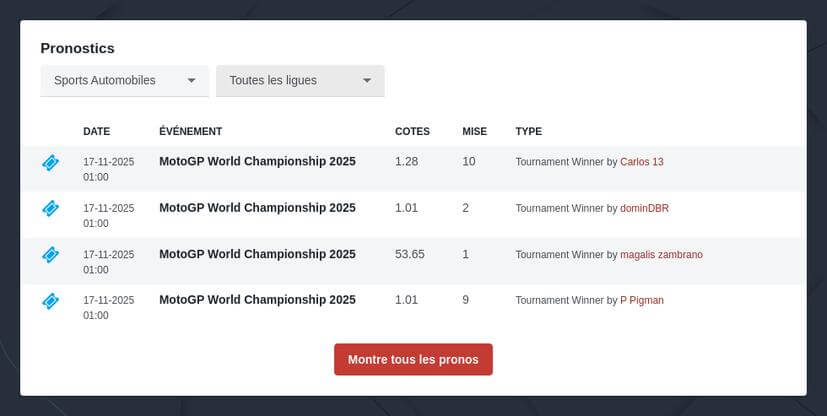This screenshot has width=827, height=416.
Task: Open the Sports Automobiles dropdown
Action: pyautogui.click(x=124, y=80)
